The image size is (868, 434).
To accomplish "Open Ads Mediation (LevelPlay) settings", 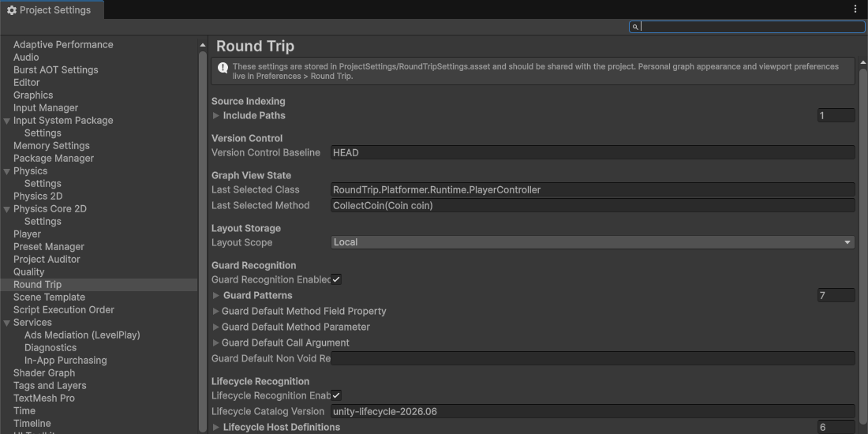I will (x=82, y=335).
